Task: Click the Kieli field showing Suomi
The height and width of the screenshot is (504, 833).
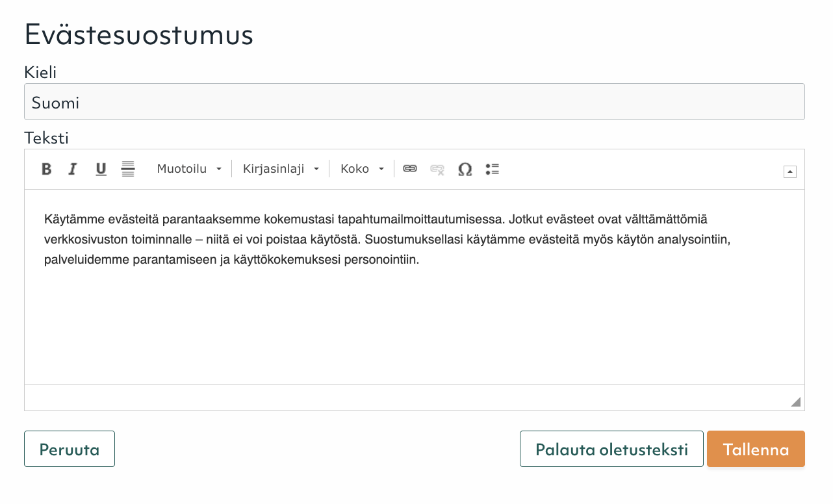Action: [415, 102]
